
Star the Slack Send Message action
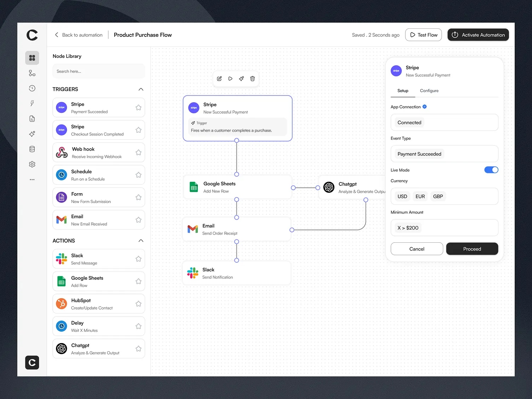coord(138,259)
